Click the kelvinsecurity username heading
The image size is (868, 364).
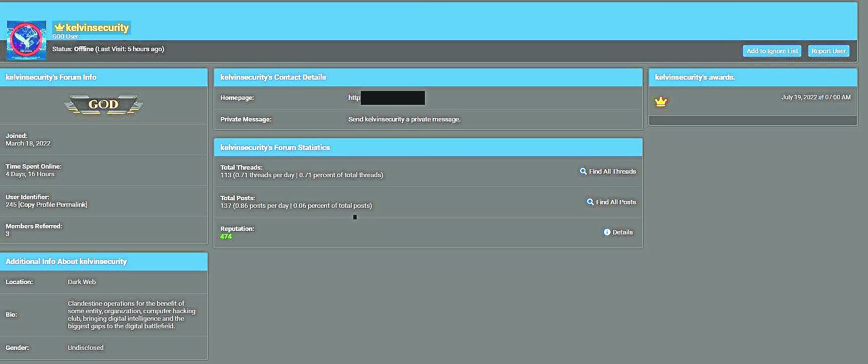click(x=97, y=28)
